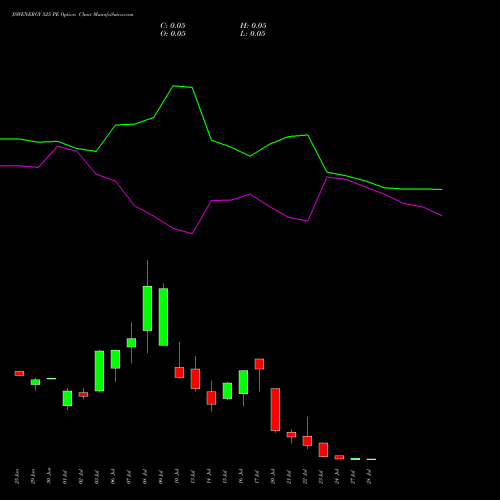Click the '09 Jul' date label
Screen dimensions: 500x500
[161, 477]
